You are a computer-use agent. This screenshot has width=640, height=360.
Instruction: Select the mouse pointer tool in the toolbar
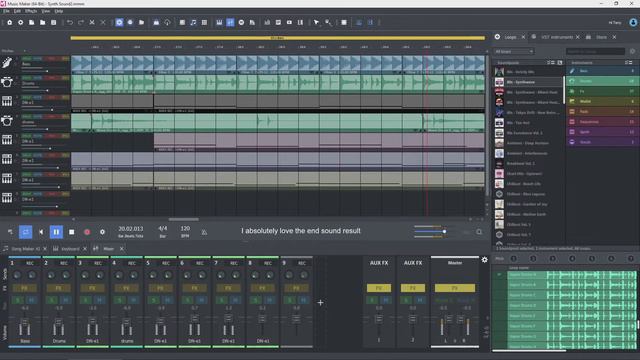click(316, 22)
